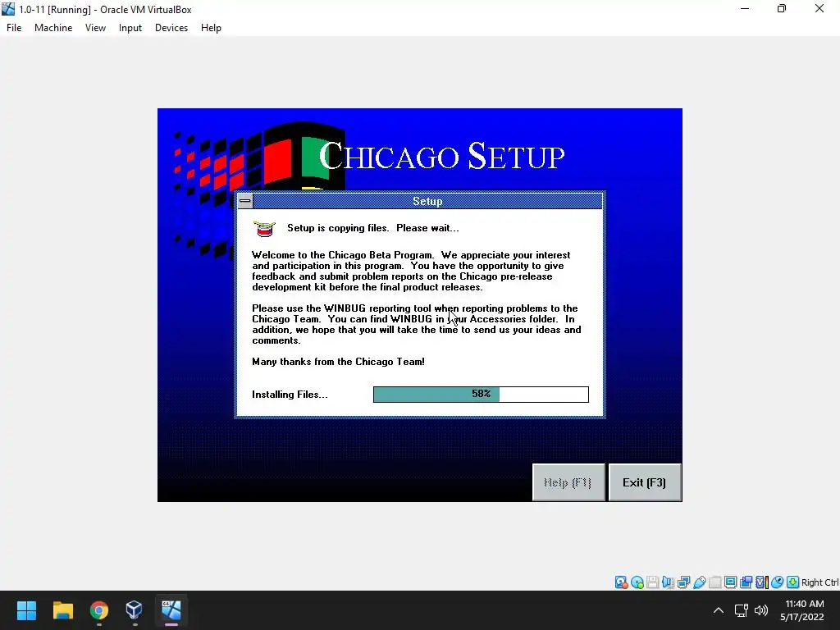Viewport: 840px width, 630px height.
Task: Click 'Setup is copying files. Please wait...' text
Action: 373,228
